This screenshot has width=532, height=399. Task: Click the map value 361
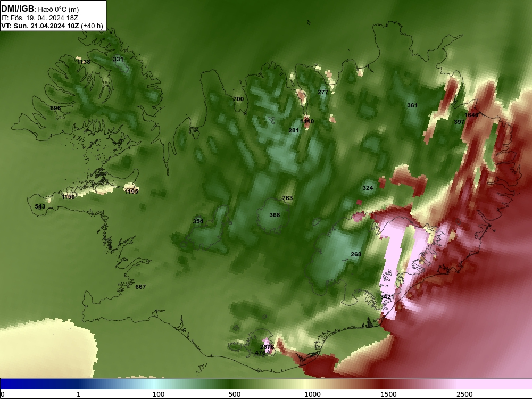tap(412, 105)
